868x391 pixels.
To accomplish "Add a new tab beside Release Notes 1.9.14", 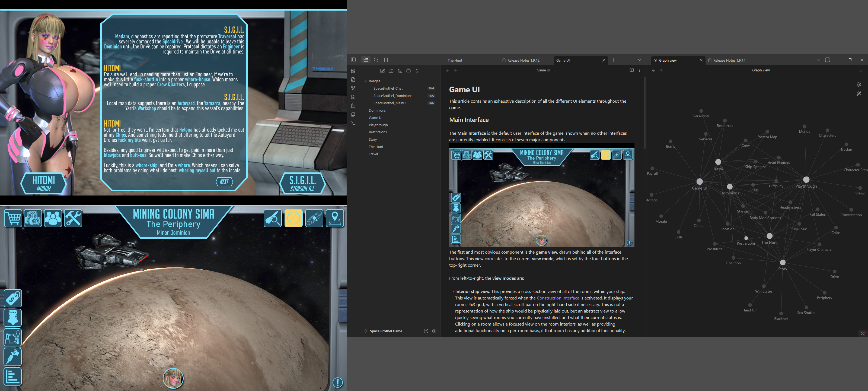I will (x=765, y=60).
